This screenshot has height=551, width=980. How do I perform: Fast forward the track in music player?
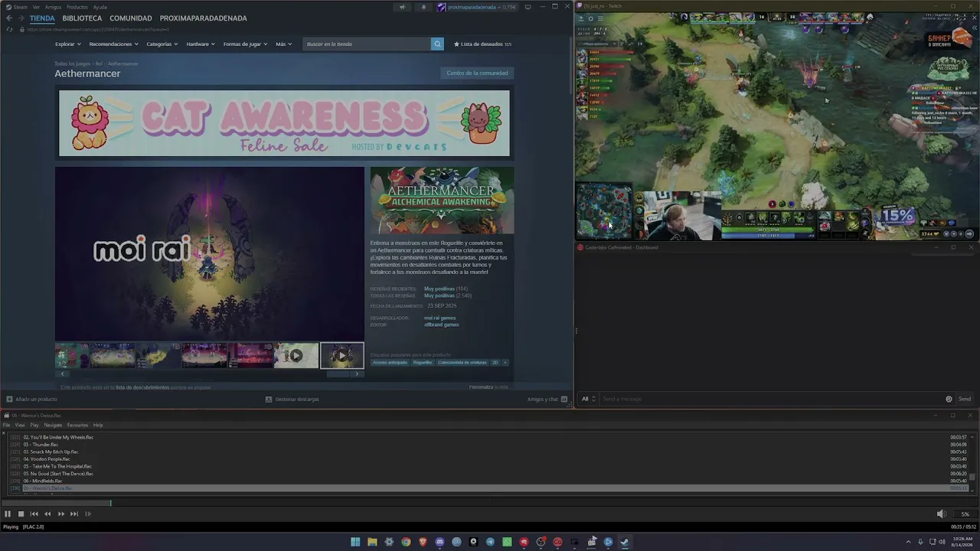pyautogui.click(x=61, y=514)
